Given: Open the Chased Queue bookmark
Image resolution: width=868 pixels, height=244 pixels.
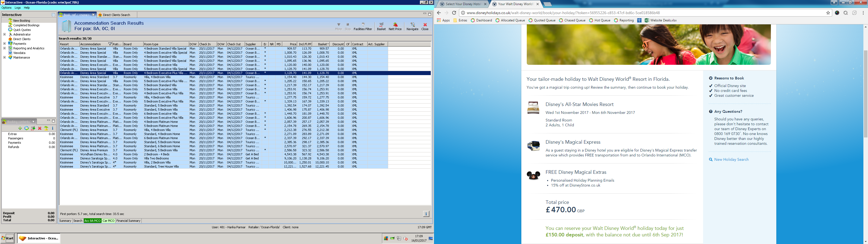Looking at the screenshot, I should [x=572, y=20].
